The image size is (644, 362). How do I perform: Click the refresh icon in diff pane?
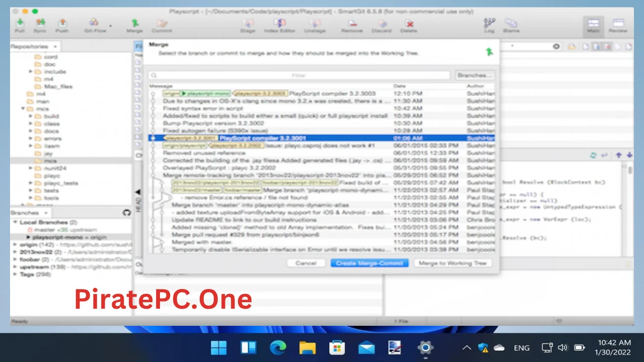click(593, 155)
